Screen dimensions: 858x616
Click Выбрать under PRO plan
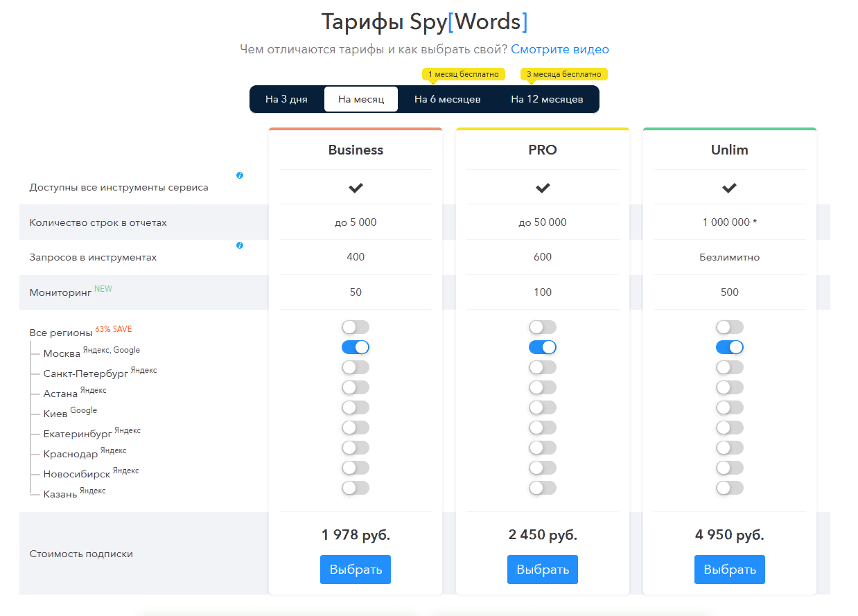click(543, 570)
